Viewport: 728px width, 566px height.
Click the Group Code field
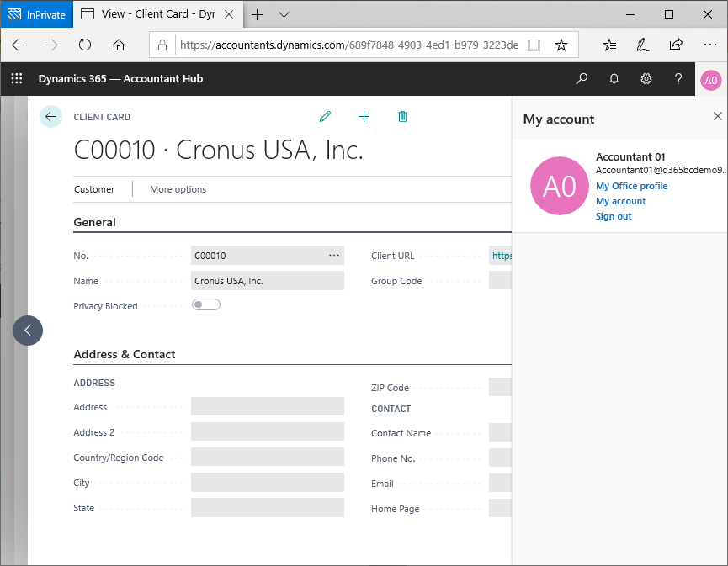click(500, 281)
